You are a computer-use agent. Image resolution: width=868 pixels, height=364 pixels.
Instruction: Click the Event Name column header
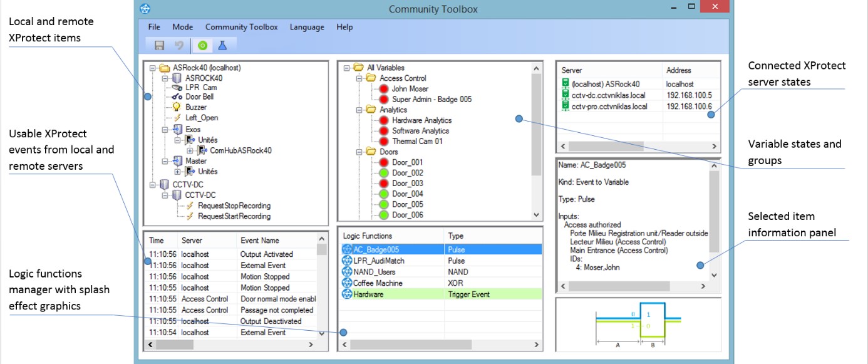259,241
